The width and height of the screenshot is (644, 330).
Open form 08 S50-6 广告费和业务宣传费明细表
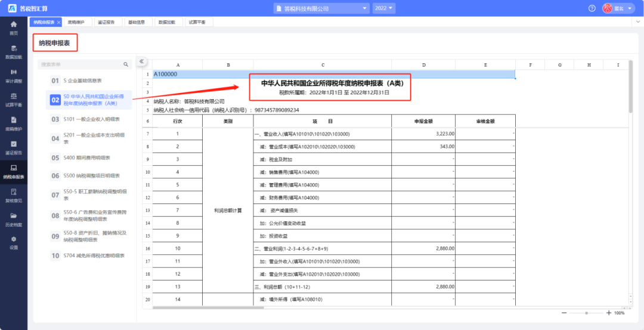click(89, 215)
